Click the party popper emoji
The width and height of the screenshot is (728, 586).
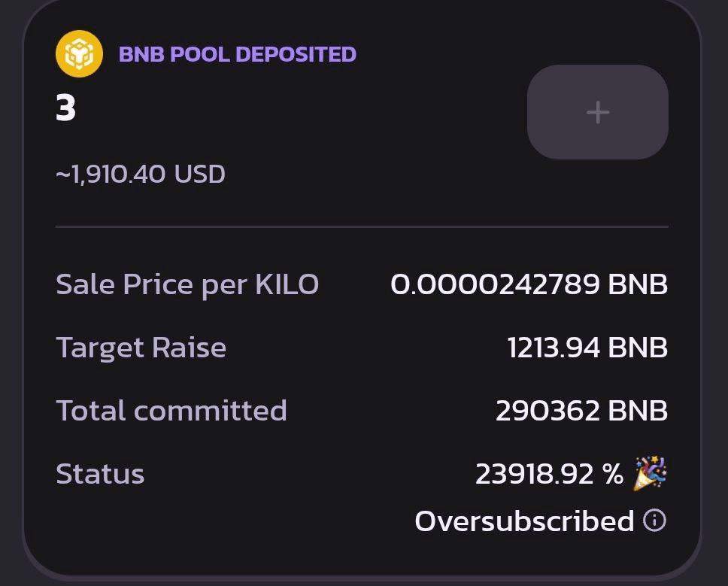pyautogui.click(x=650, y=474)
